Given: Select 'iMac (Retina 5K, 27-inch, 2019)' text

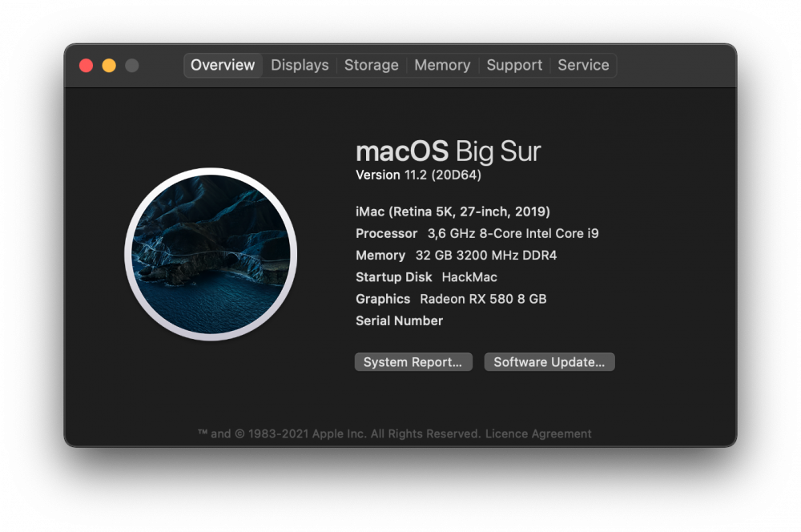Looking at the screenshot, I should 453,212.
